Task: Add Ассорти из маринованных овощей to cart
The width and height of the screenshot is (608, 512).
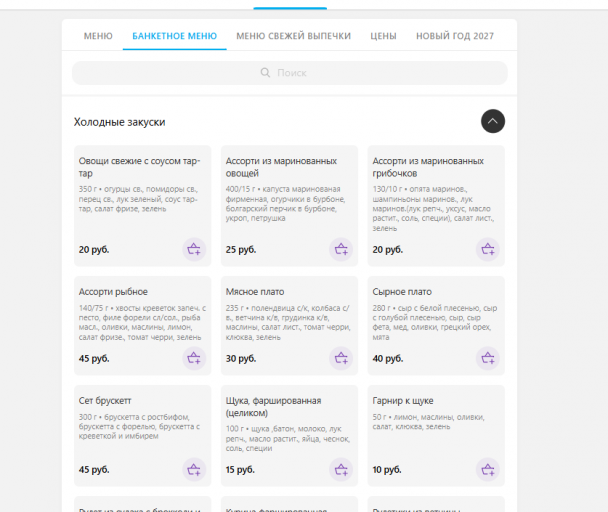Action: pyautogui.click(x=341, y=249)
